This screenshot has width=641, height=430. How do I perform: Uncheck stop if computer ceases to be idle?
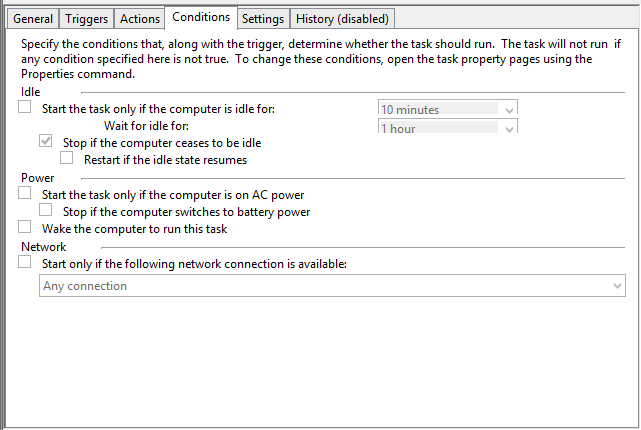[45, 142]
